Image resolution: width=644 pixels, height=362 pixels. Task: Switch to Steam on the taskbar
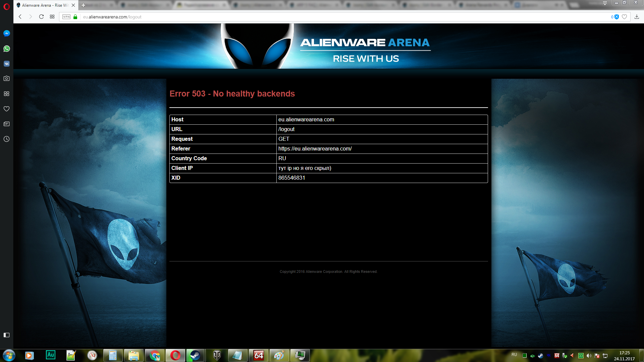click(195, 355)
